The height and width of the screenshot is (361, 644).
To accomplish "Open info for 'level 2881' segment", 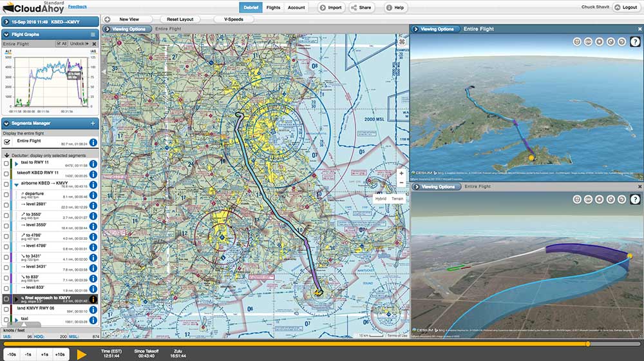I will [93, 206].
